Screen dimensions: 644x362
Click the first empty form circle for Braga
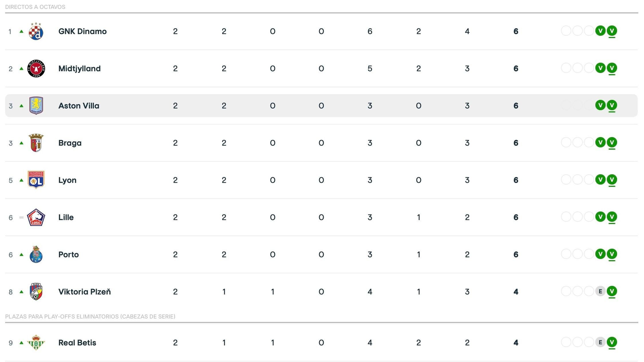point(566,142)
